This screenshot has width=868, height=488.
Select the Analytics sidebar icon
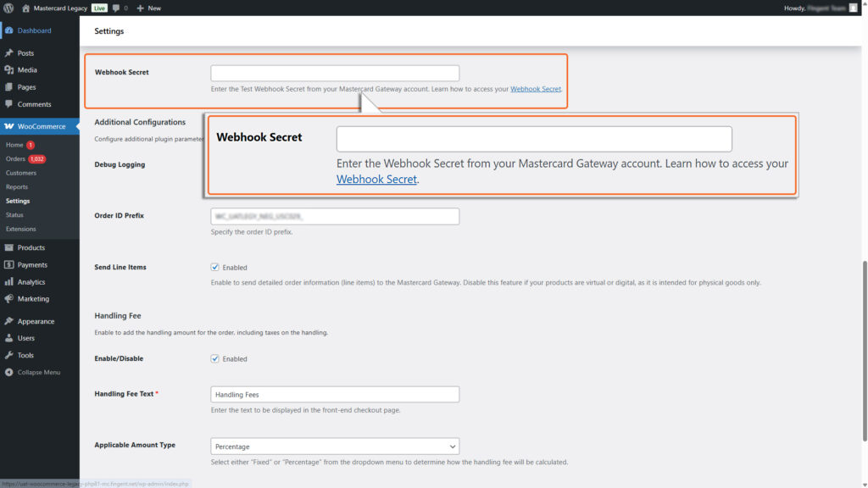point(11,281)
